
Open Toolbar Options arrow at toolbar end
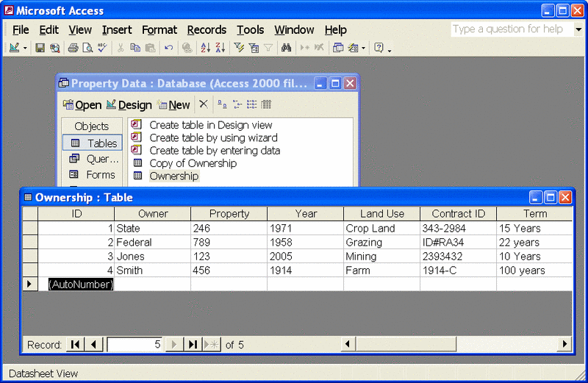pyautogui.click(x=390, y=49)
